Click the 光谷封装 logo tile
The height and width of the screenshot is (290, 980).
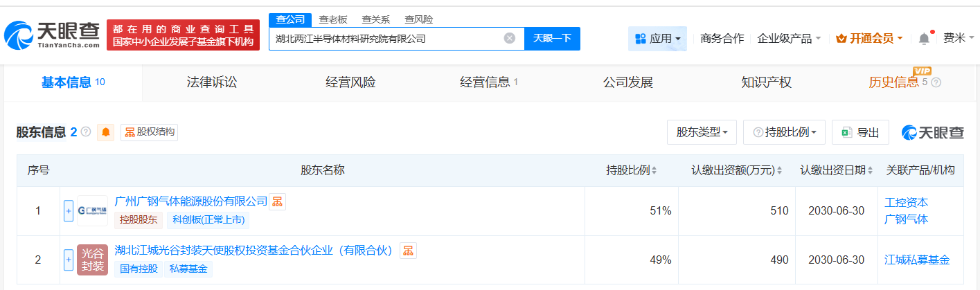(x=92, y=260)
